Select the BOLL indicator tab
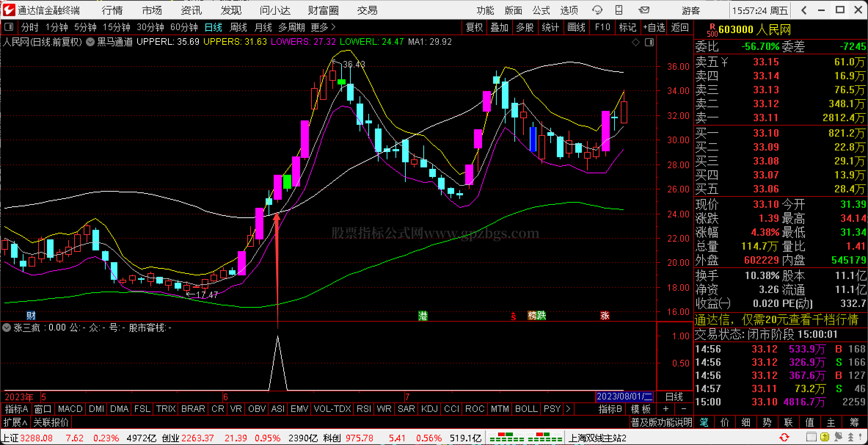 [x=526, y=409]
